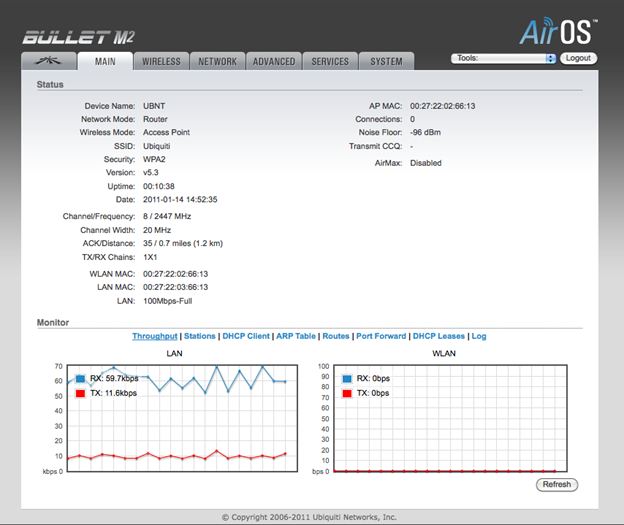This screenshot has height=525, width=624.
Task: Click the AP MAC address value
Action: (443, 106)
